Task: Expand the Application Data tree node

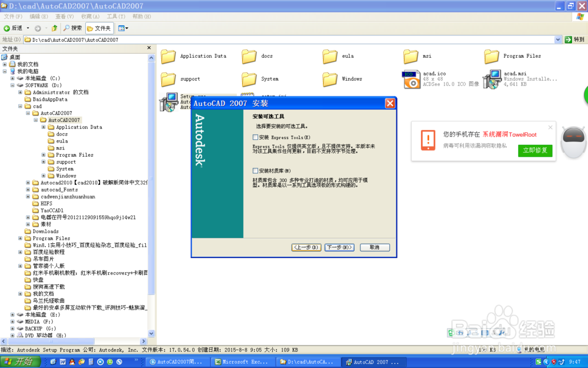Action: 44,127
